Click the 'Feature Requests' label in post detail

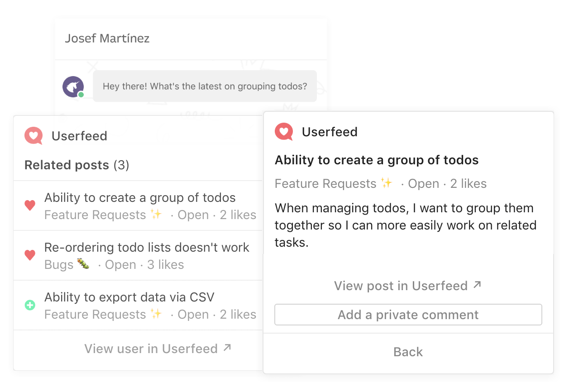[x=325, y=184]
